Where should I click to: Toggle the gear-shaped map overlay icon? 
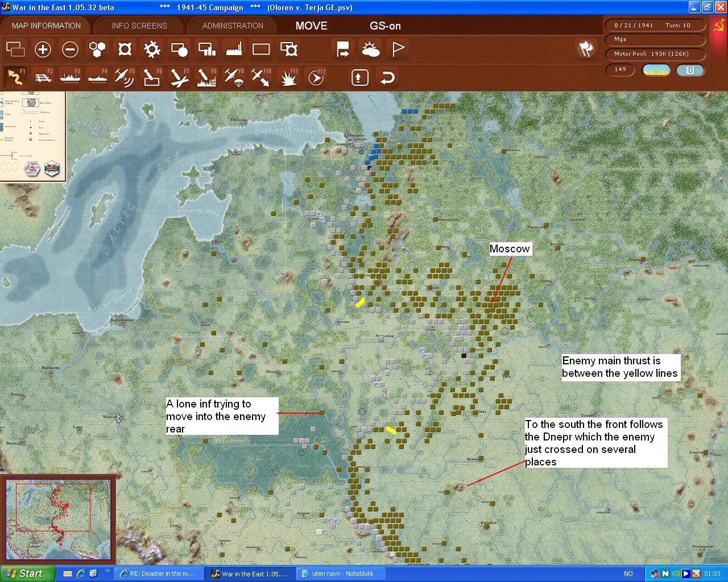[x=152, y=49]
